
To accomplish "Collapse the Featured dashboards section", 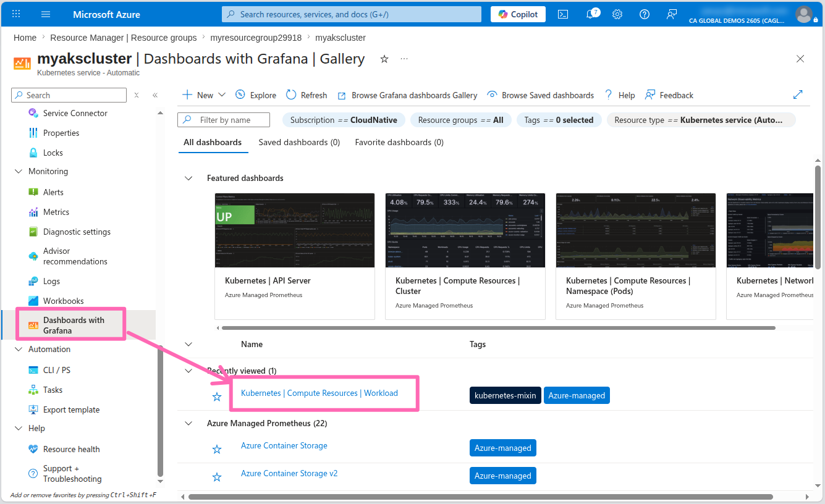I will pyautogui.click(x=188, y=178).
